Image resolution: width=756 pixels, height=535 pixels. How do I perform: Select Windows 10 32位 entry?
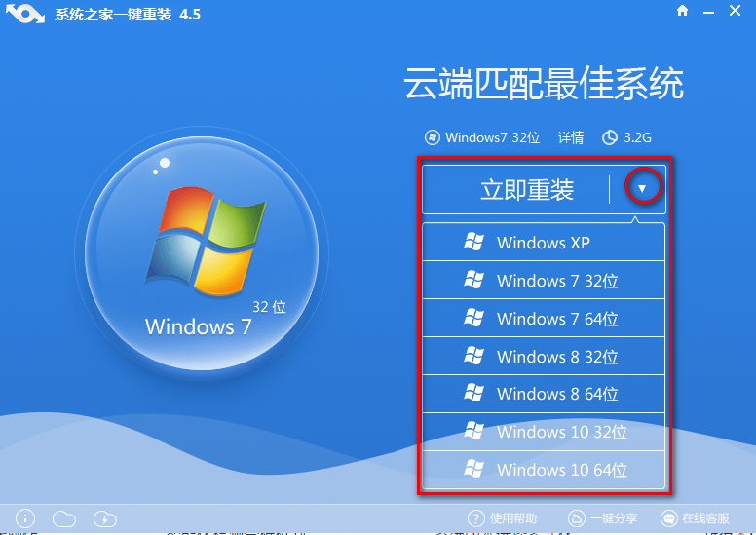pos(543,432)
